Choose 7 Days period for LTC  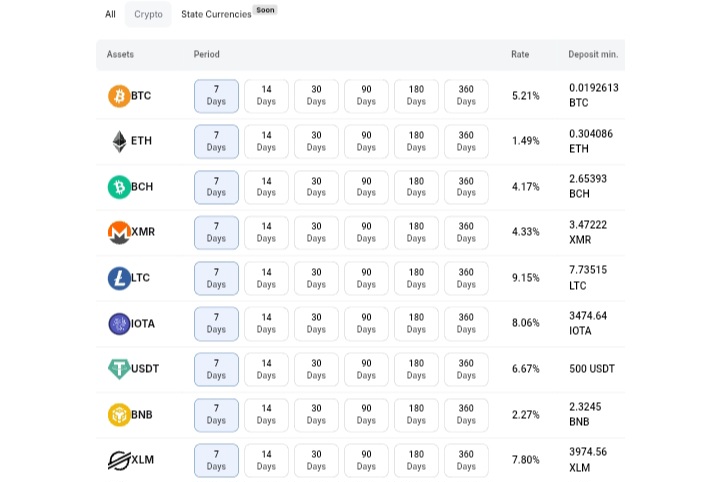click(216, 278)
